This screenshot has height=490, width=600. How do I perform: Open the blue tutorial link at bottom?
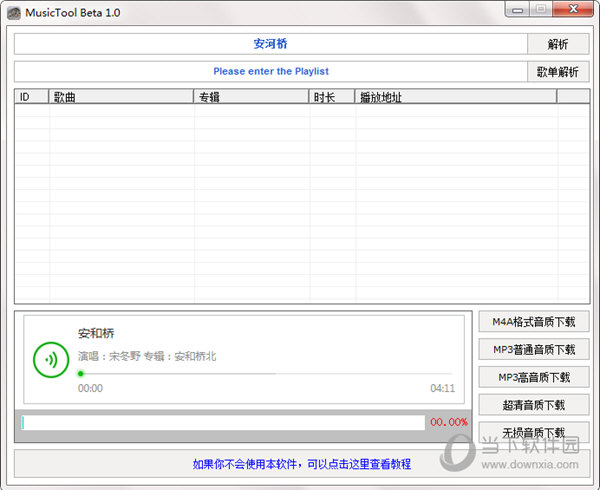coord(301,464)
